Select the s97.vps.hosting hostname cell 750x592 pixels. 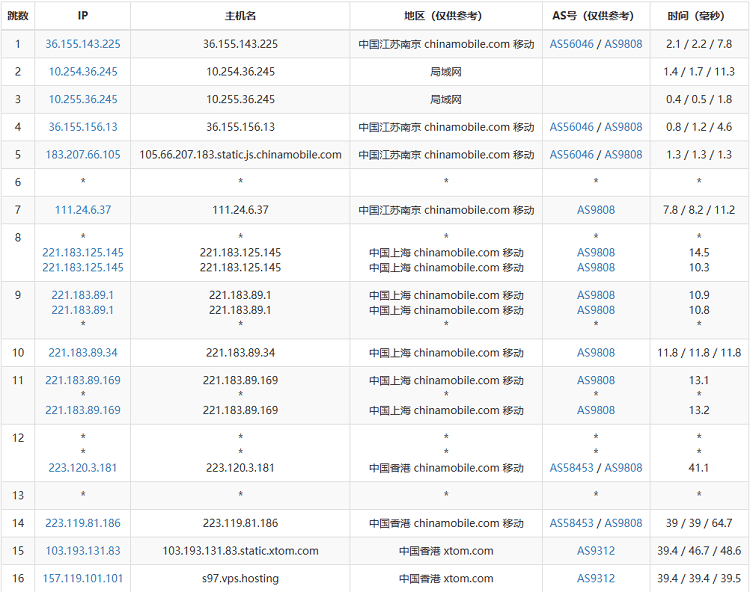[240, 579]
